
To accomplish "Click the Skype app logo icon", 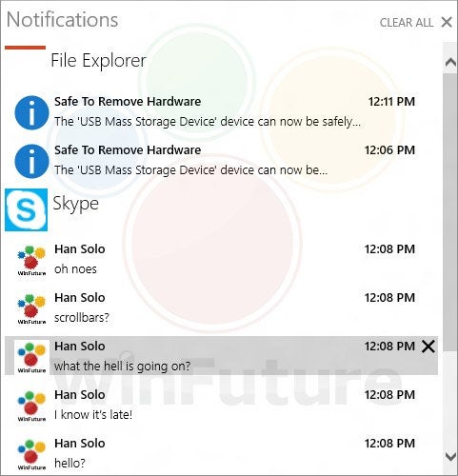I will [x=26, y=209].
